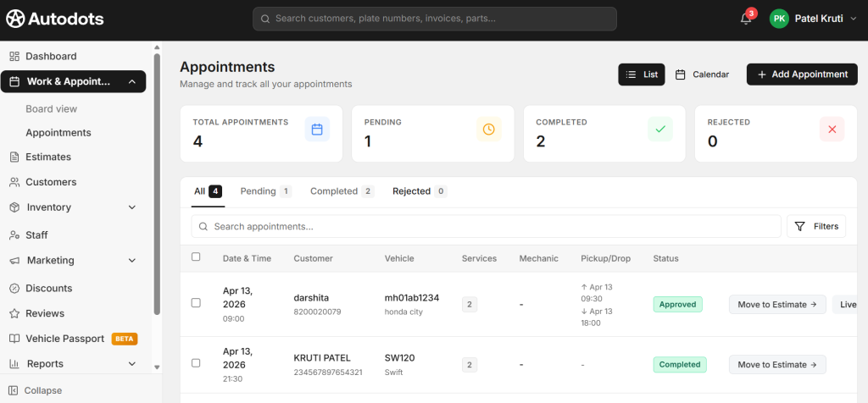
Task: Expand the Inventory sidebar menu
Action: tap(131, 207)
